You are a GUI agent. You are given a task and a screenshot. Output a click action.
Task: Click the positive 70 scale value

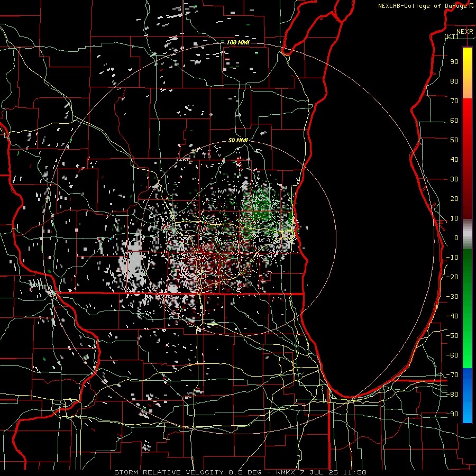pos(454,101)
